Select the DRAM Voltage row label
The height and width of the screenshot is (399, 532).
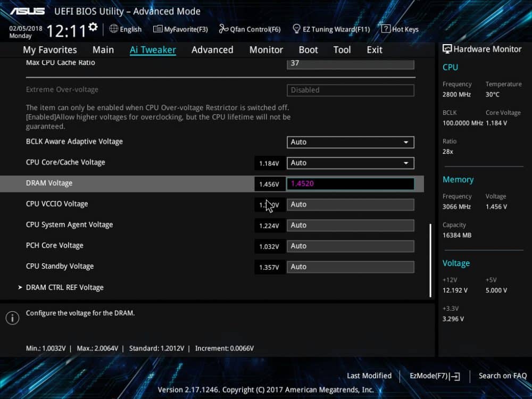pos(49,183)
